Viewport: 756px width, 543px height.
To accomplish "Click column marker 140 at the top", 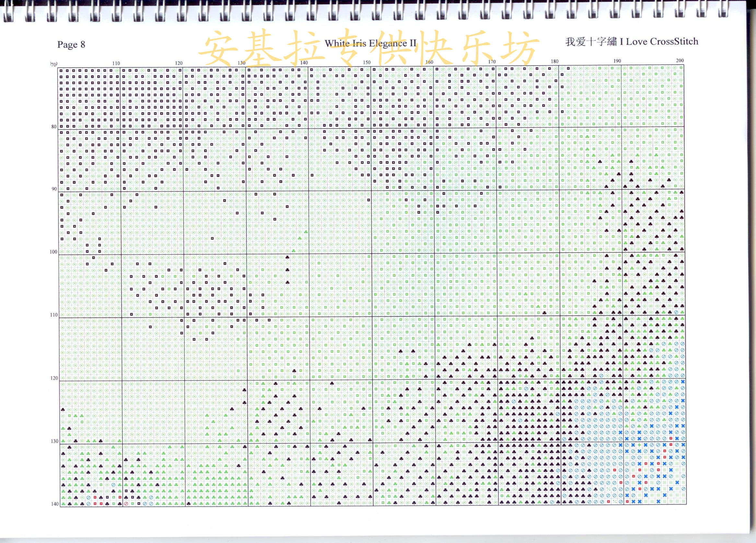I will (x=304, y=62).
